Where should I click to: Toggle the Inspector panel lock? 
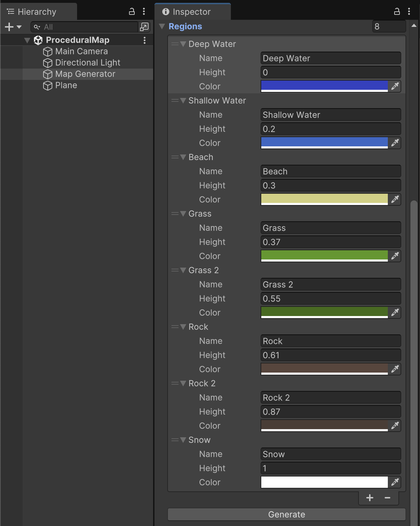tap(397, 11)
